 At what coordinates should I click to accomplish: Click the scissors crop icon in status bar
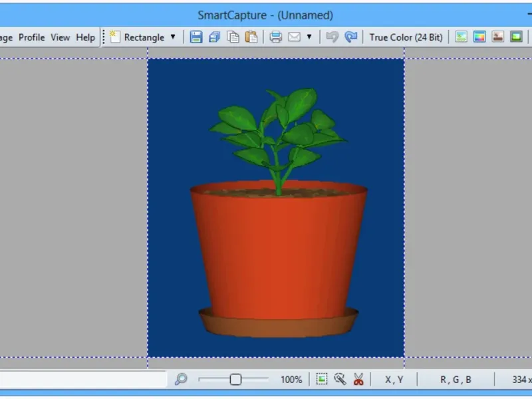[358, 379]
